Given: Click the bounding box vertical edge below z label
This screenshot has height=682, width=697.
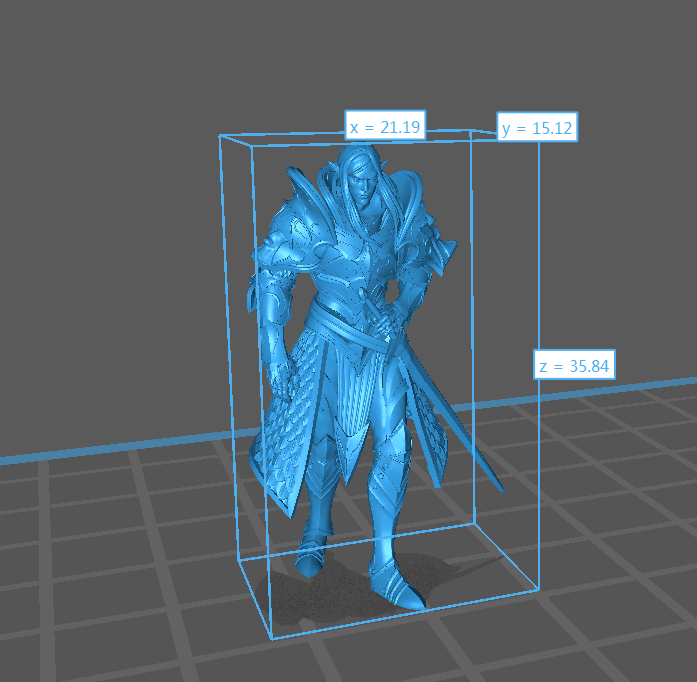Looking at the screenshot, I should (539, 480).
